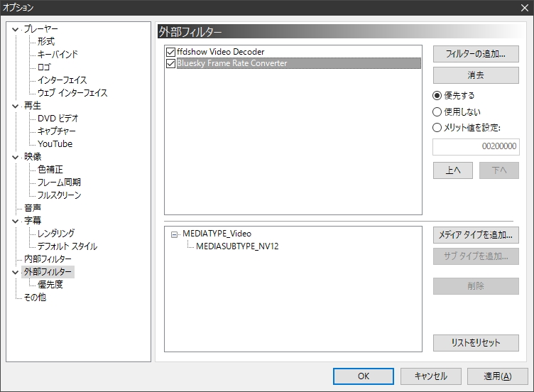Open the フルスクリーン settings page

[59, 195]
